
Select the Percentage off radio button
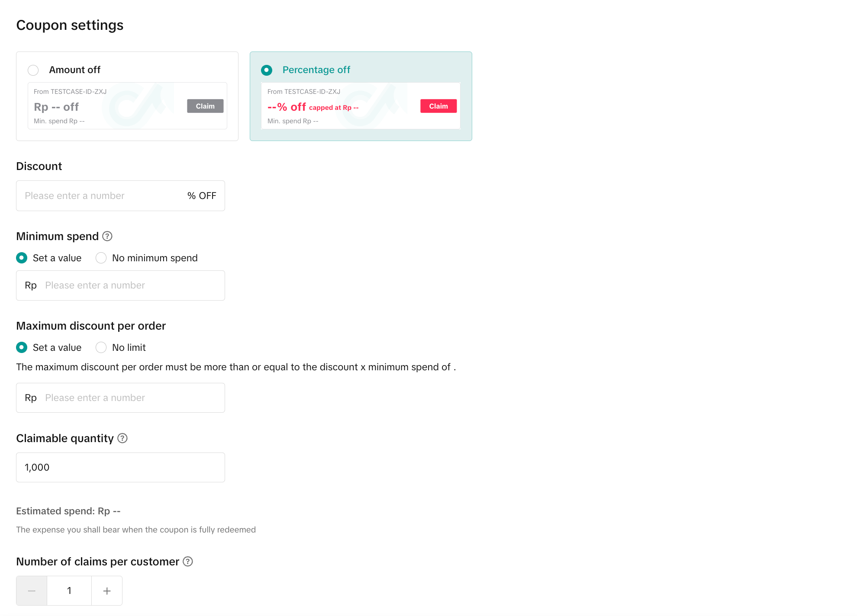(267, 70)
